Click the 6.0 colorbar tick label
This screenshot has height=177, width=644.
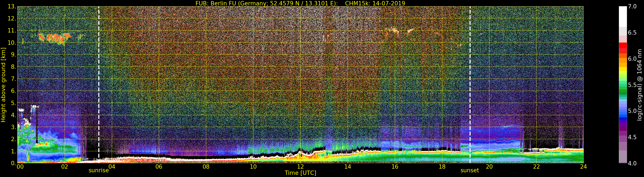[632, 59]
